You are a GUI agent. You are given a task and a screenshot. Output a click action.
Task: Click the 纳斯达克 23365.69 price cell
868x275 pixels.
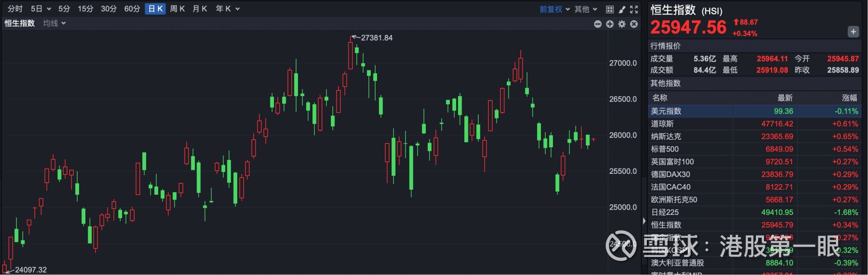tap(777, 136)
